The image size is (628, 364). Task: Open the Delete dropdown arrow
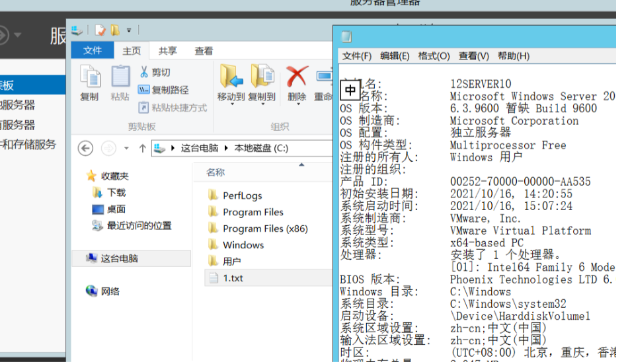[297, 104]
